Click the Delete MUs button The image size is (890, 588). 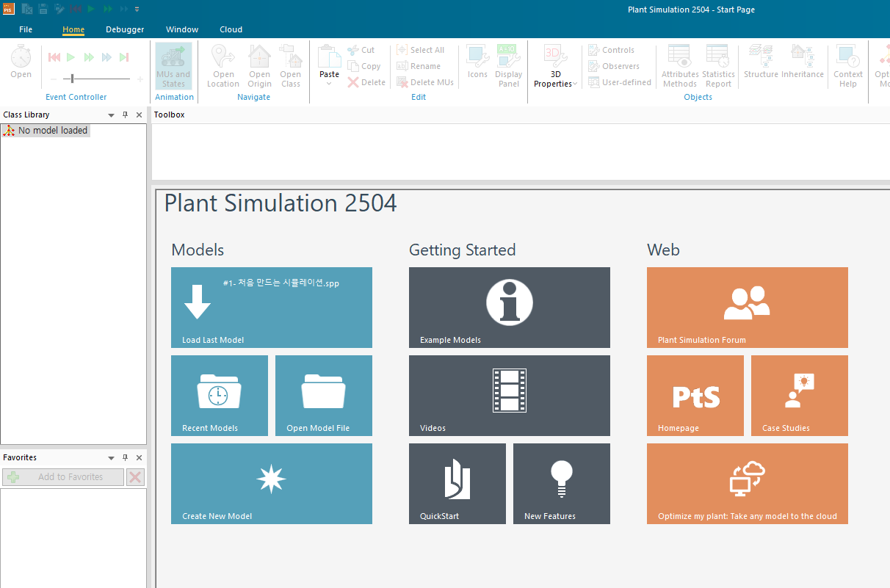pyautogui.click(x=425, y=82)
